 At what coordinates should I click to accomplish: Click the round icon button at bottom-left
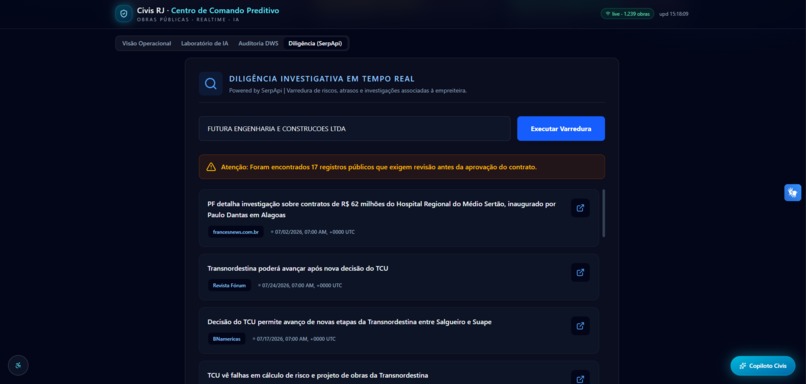(19, 365)
